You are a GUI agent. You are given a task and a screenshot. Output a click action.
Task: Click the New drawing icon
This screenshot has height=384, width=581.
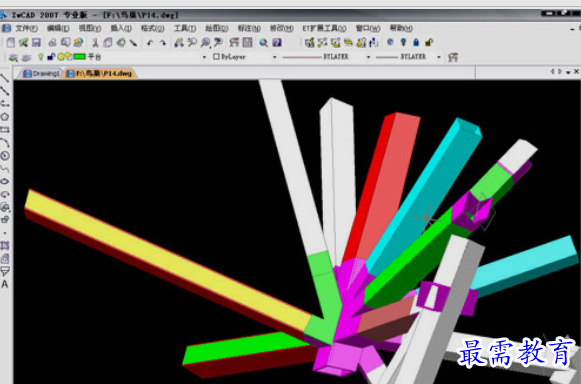click(10, 42)
